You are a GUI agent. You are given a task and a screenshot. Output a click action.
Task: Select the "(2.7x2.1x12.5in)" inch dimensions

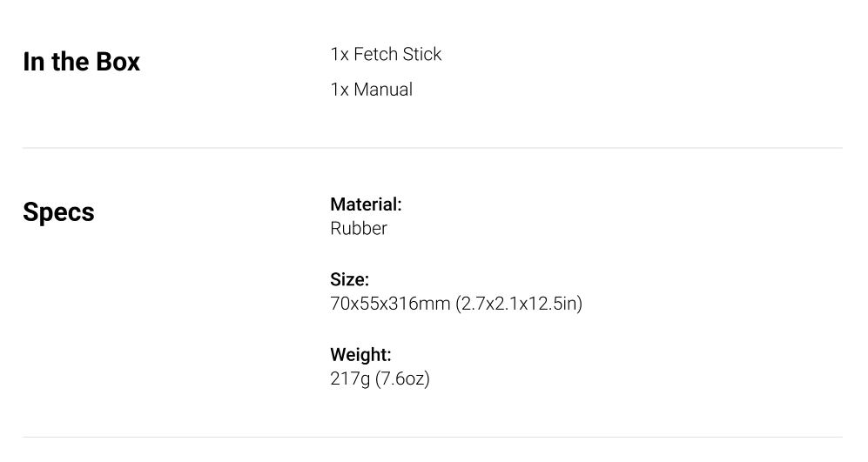[x=519, y=304]
